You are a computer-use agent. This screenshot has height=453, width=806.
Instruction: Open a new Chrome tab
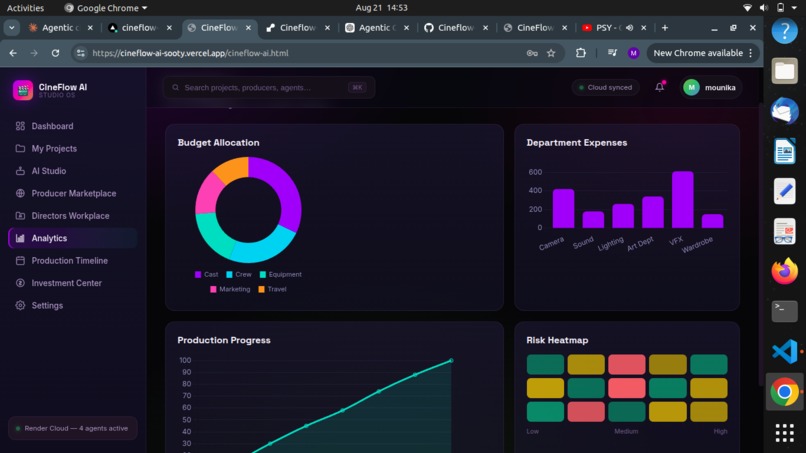coord(665,28)
